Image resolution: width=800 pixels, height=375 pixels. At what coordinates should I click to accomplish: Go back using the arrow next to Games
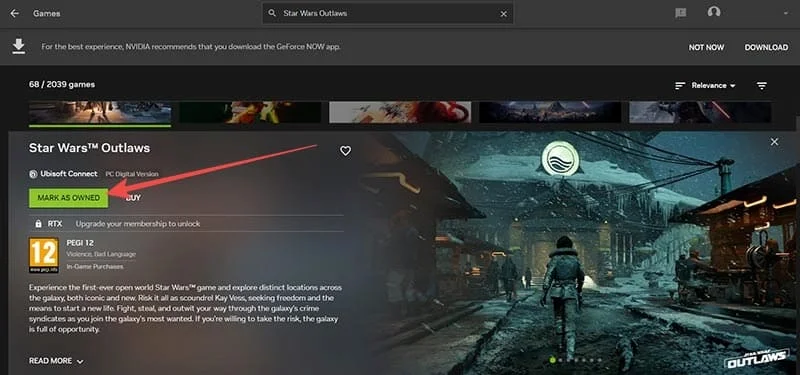[x=14, y=13]
